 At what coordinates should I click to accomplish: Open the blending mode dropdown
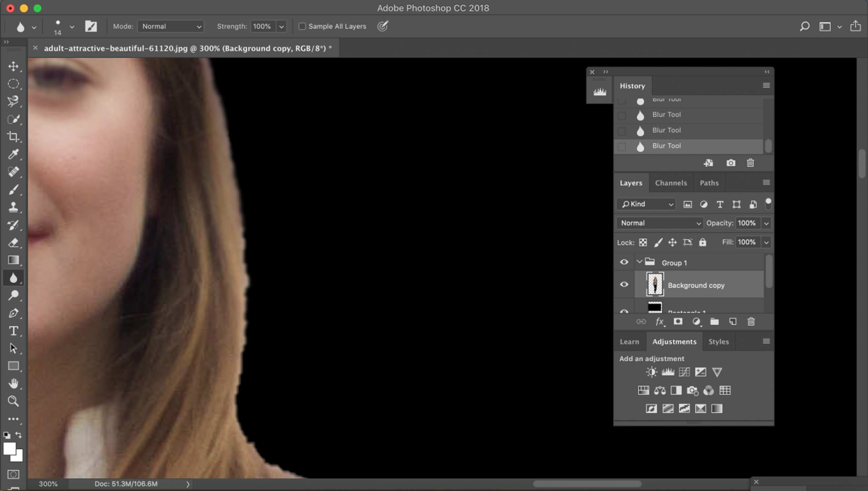pyautogui.click(x=659, y=223)
